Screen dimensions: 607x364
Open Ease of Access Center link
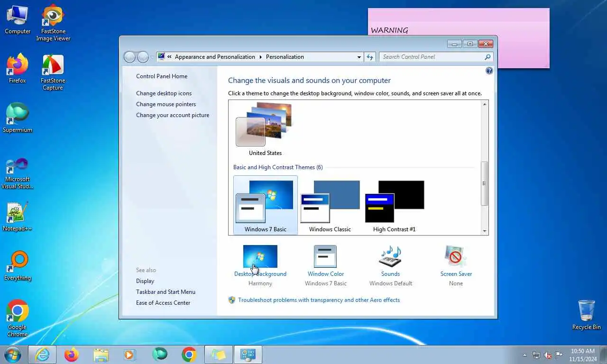163,303
